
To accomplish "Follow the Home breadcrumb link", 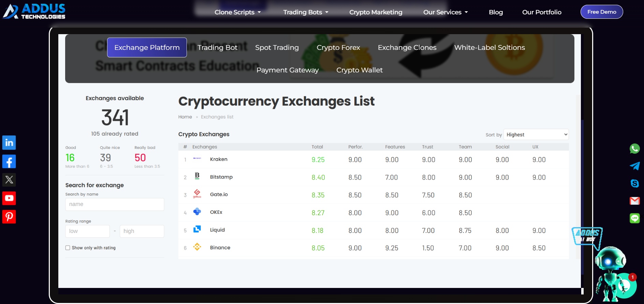I will 185,117.
